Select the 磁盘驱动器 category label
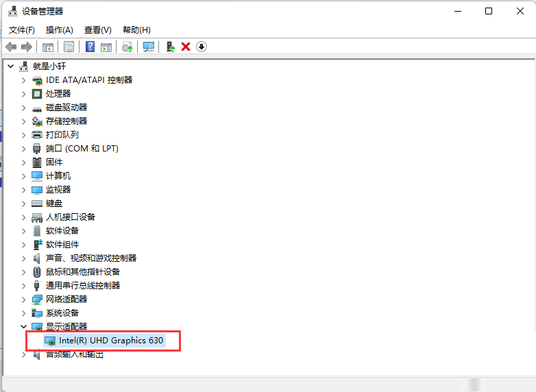The width and height of the screenshot is (536, 392). [x=66, y=108]
